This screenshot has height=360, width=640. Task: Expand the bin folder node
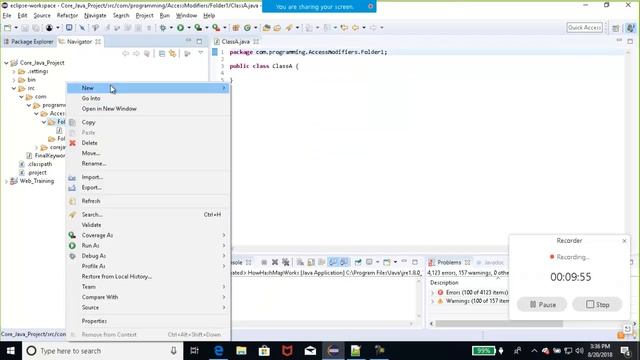point(14,80)
